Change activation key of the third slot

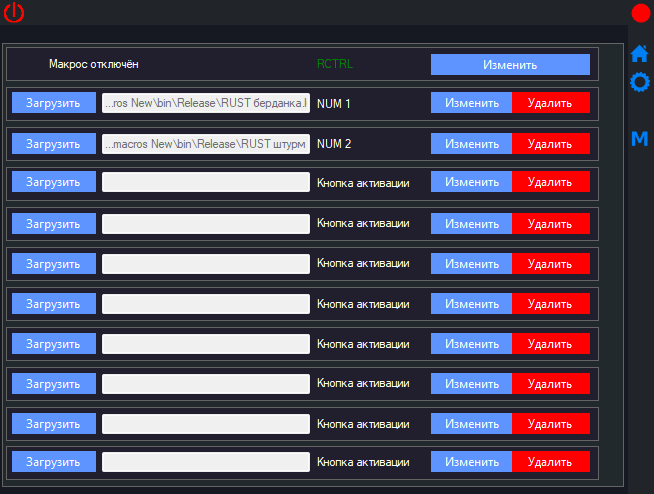(x=471, y=181)
